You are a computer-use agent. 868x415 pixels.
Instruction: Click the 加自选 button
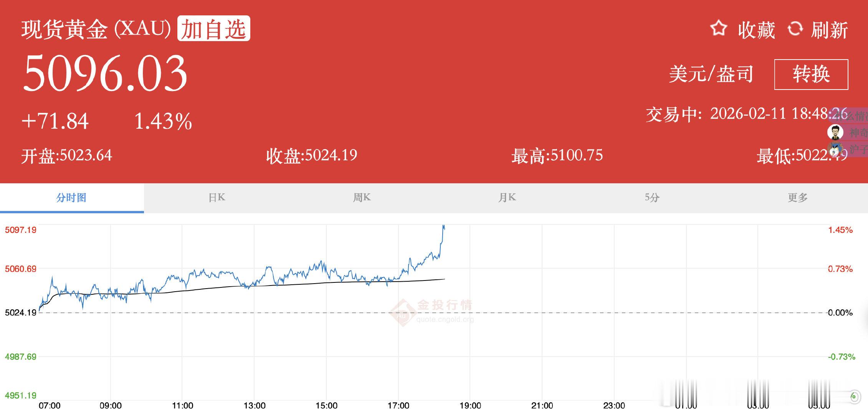tap(213, 28)
